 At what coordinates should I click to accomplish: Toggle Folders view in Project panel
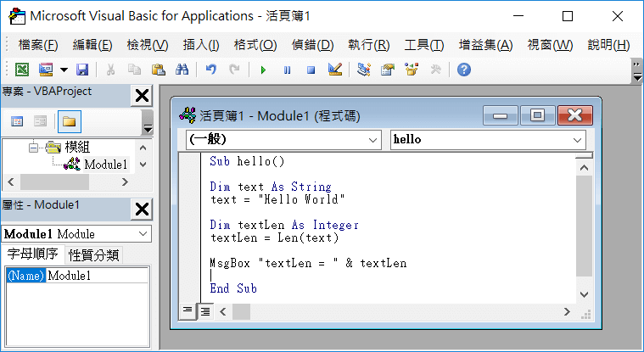(69, 121)
